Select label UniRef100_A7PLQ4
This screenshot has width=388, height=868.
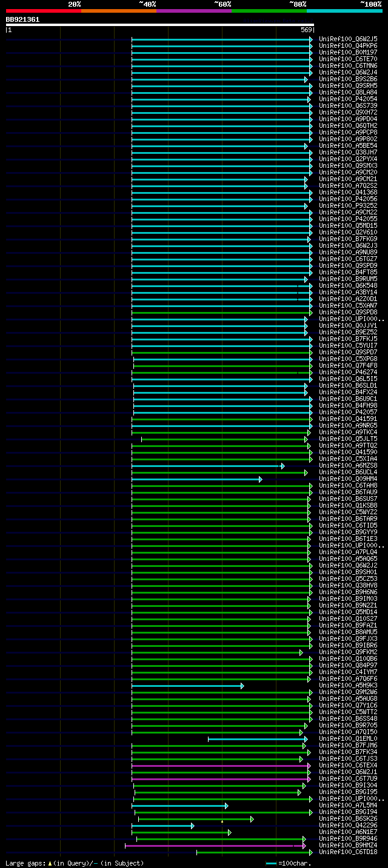(x=348, y=552)
